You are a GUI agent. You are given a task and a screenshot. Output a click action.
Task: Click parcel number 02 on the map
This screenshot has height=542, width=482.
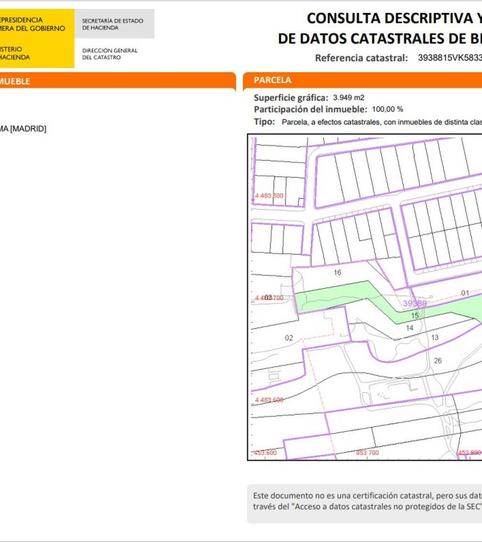coord(289,338)
